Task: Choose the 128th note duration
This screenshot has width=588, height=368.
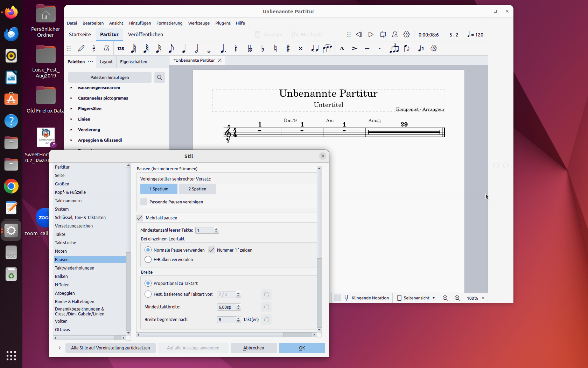Action: point(121,48)
